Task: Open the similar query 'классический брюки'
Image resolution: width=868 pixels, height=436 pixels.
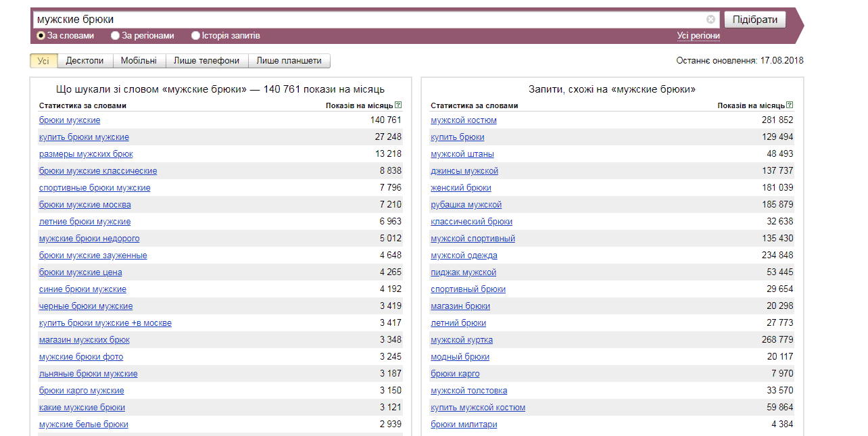Action: click(472, 222)
